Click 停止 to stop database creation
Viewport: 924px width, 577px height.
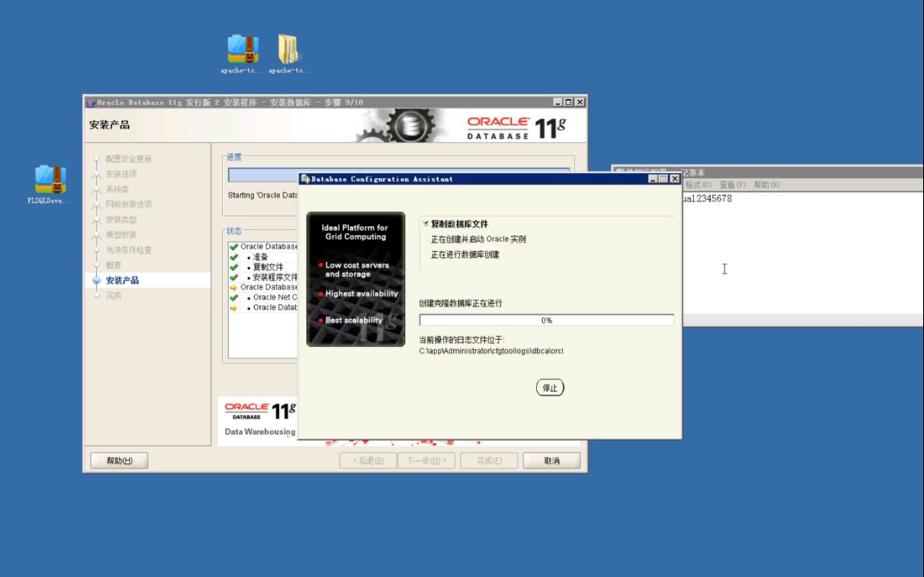coord(550,388)
